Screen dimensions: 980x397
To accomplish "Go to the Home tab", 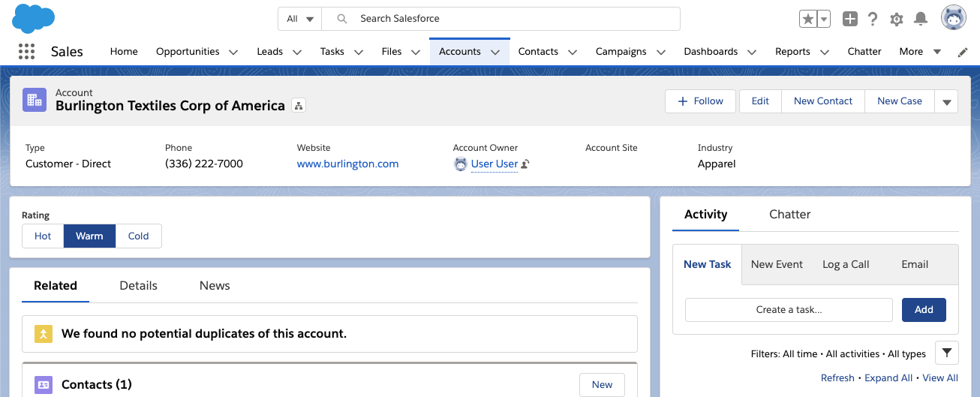I will click(x=124, y=52).
